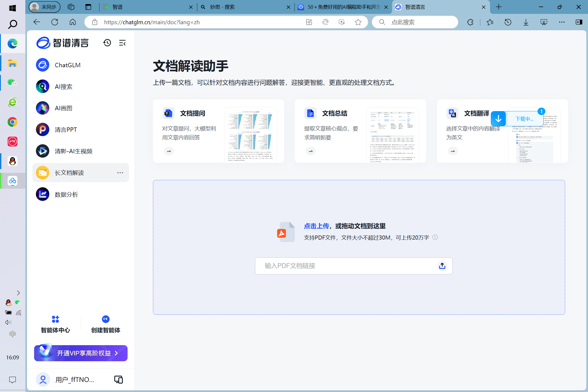Expand the hidden tray icons chevron

(x=18, y=293)
